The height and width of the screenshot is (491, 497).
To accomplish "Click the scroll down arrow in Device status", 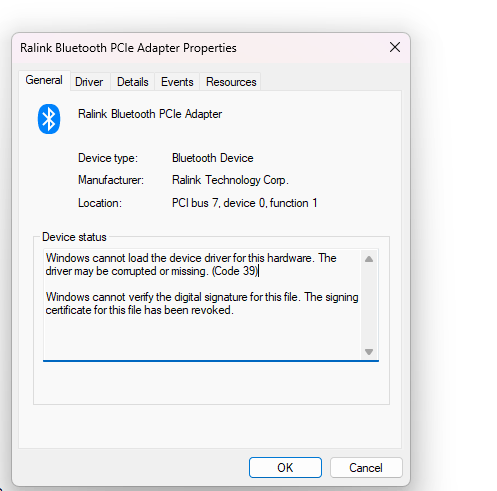I will pyautogui.click(x=369, y=351).
